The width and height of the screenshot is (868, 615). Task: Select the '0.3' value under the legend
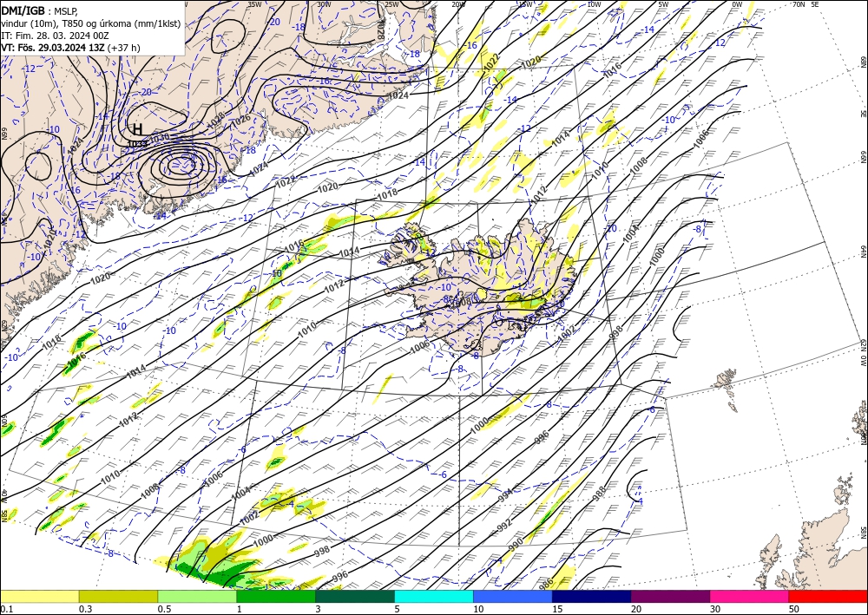pos(85,609)
